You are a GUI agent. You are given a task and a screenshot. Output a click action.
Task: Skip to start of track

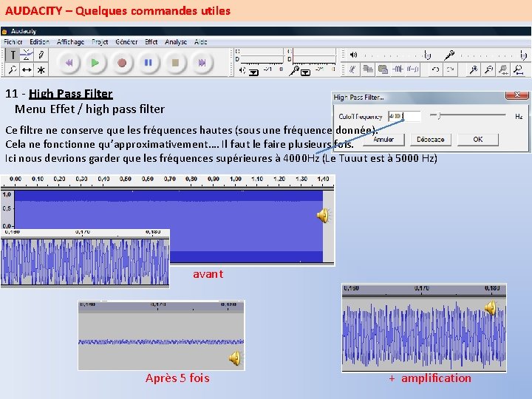pyautogui.click(x=69, y=63)
